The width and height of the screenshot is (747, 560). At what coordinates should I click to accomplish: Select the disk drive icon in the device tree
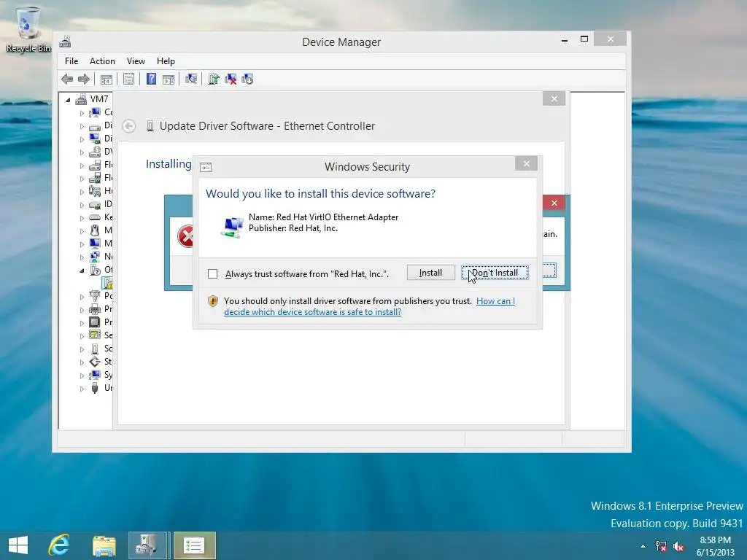(95, 125)
